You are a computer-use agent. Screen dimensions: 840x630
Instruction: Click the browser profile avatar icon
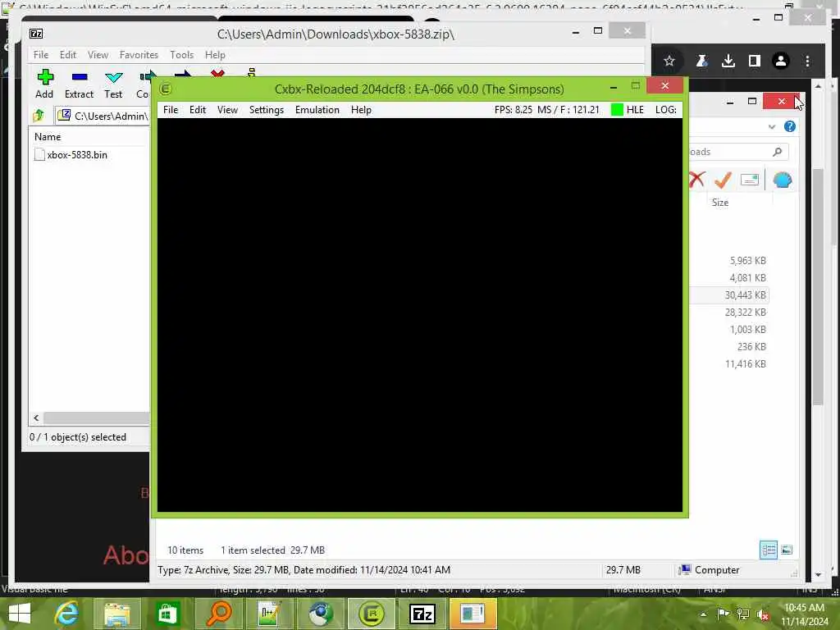[781, 61]
